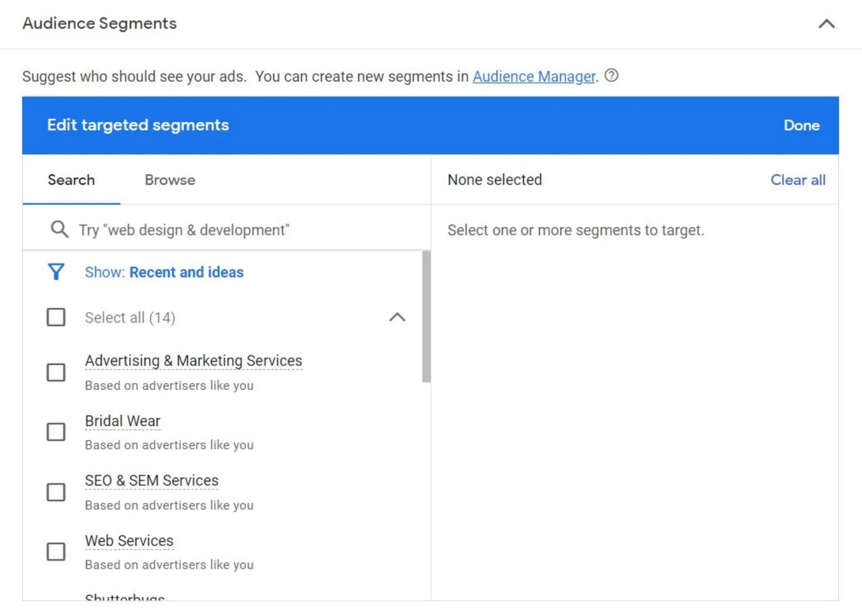Click the help question mark icon

tap(611, 75)
